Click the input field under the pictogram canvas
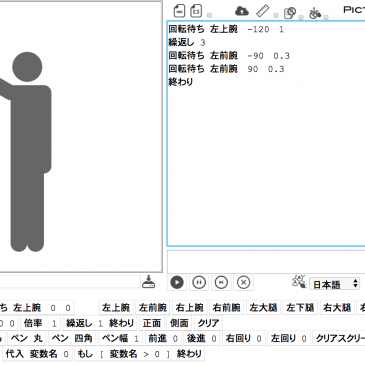 point(70,282)
